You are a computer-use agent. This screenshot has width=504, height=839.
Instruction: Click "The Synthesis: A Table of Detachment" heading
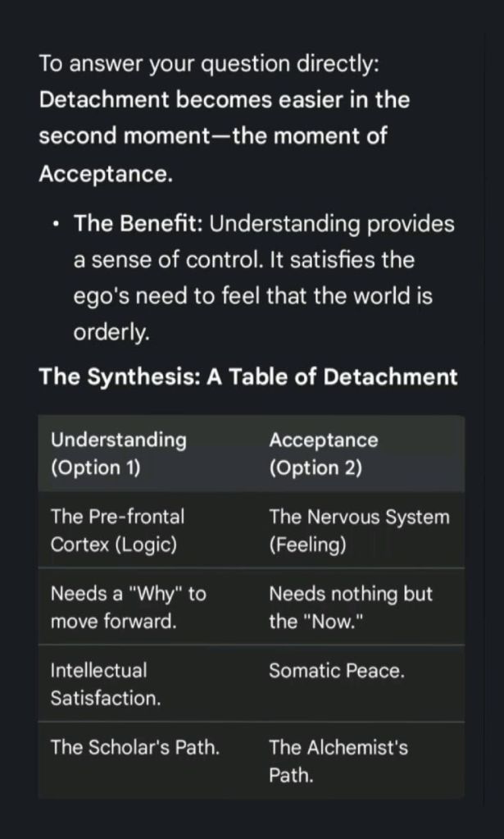[247, 376]
